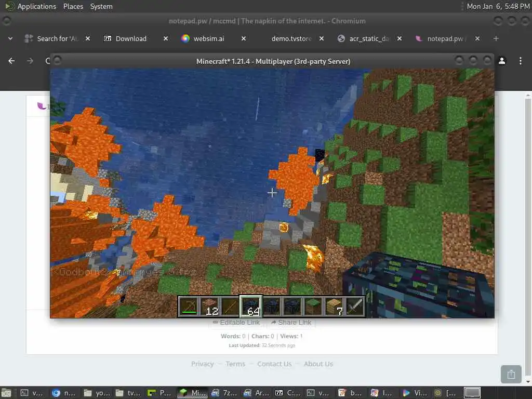Open the "[..." taskbar item
The image size is (532, 399).
446,393
